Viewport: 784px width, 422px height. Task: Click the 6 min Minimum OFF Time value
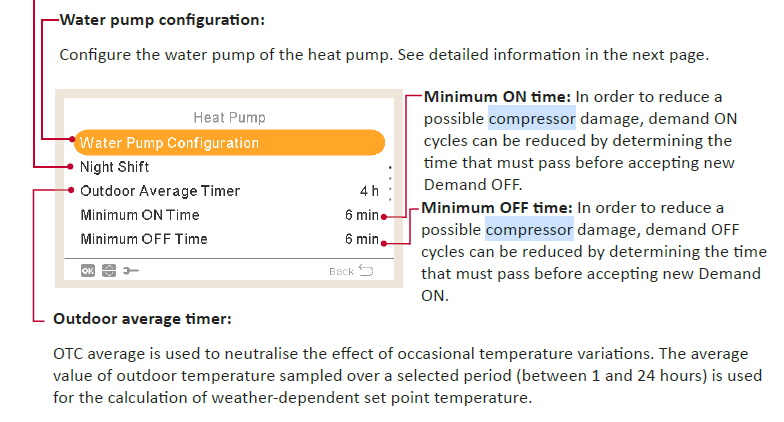[x=361, y=239]
